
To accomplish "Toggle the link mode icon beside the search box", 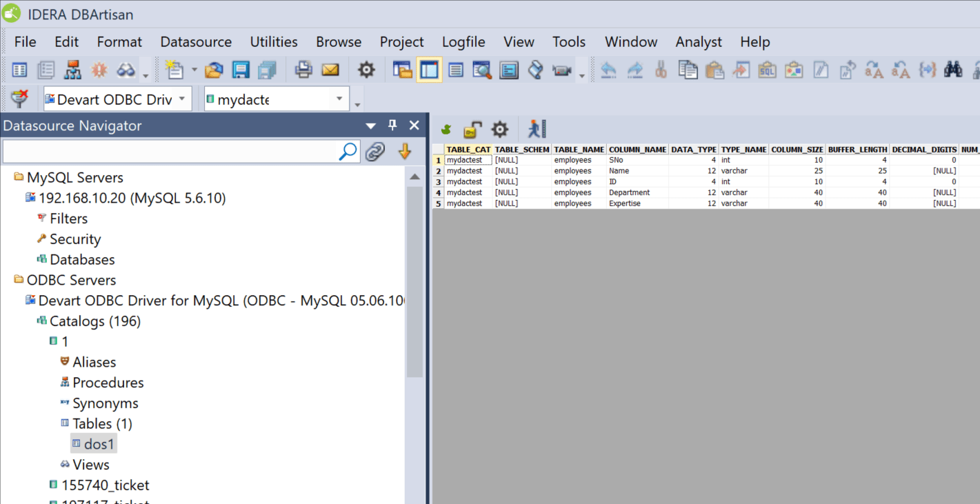I will pos(375,151).
